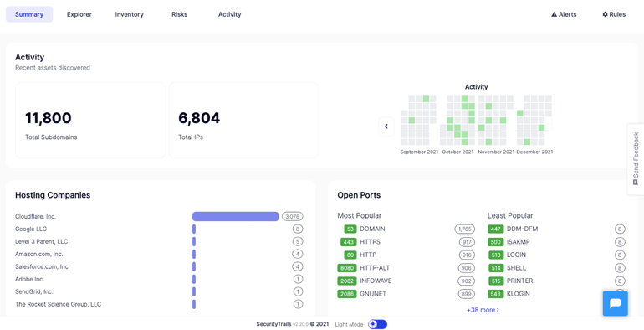
Task: Select port 80 HTTP badge
Action: click(350, 255)
